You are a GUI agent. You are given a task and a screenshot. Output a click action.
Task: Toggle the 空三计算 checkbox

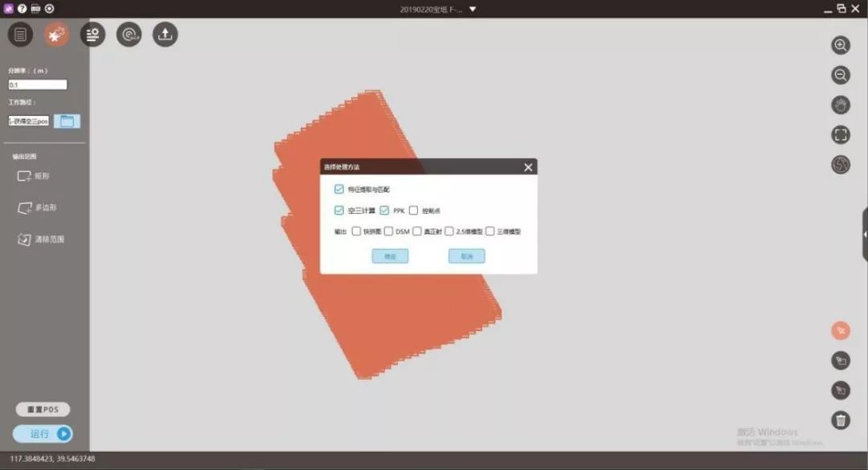pyautogui.click(x=339, y=210)
